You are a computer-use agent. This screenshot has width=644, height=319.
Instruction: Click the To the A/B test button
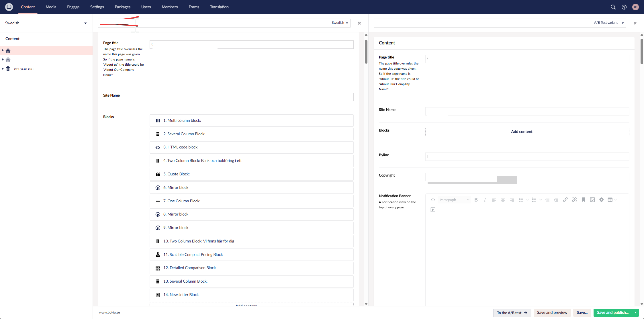click(x=512, y=313)
